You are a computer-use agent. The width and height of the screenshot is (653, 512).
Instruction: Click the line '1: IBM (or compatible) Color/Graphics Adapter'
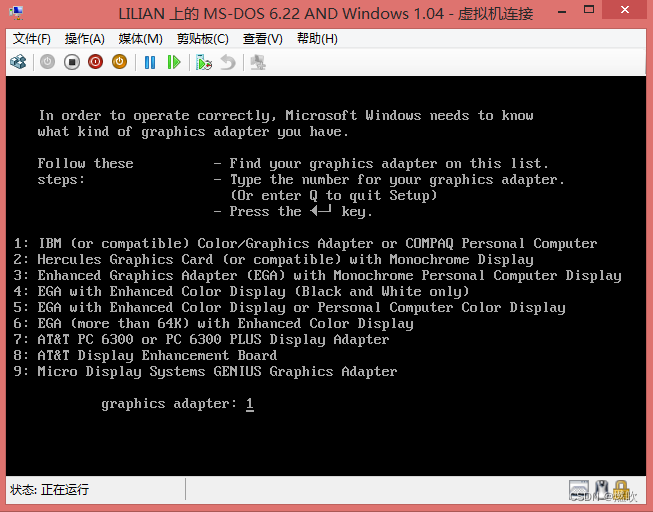coord(305,243)
